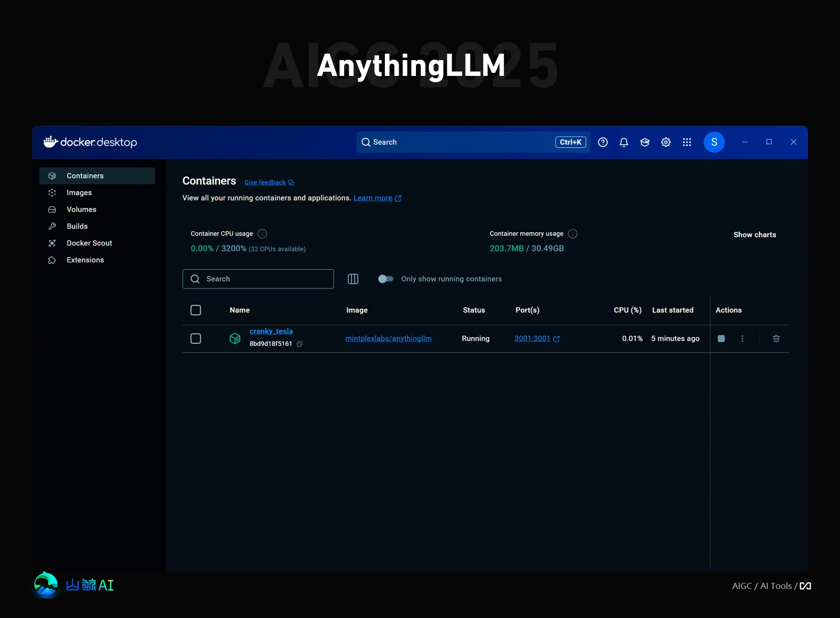Sort by the Name column header
This screenshot has height=618, width=840.
239,310
